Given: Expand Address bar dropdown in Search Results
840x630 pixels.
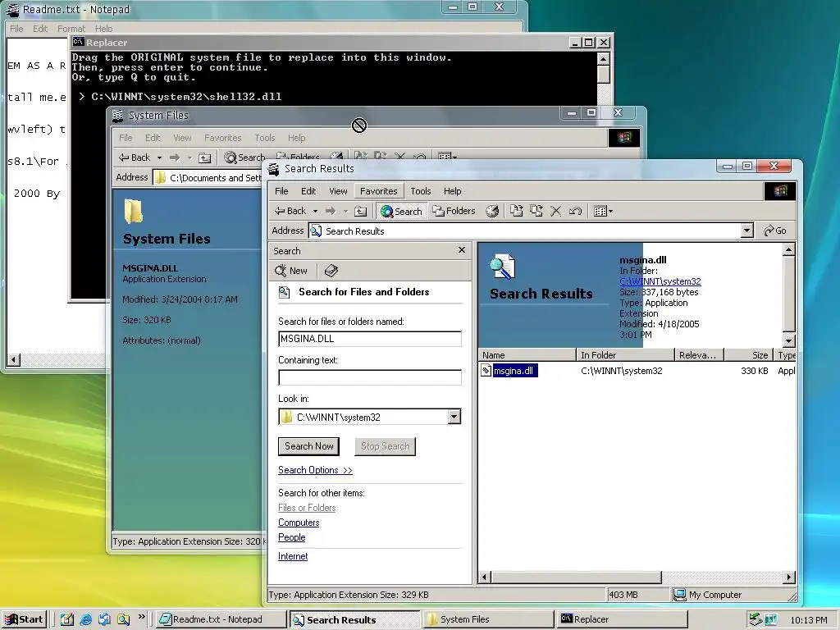Looking at the screenshot, I should tap(746, 231).
